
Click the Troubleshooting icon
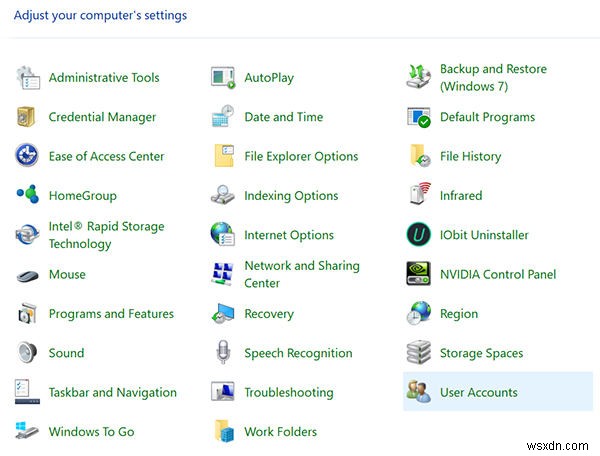(x=223, y=392)
